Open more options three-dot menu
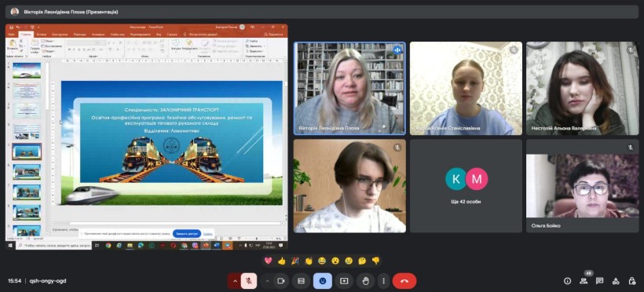 [383, 281]
